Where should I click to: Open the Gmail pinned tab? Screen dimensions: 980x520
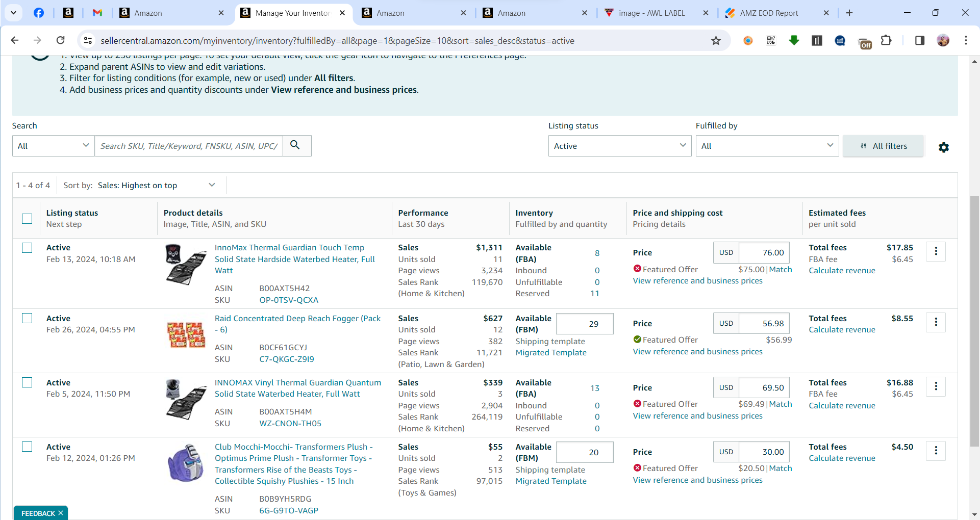97,13
